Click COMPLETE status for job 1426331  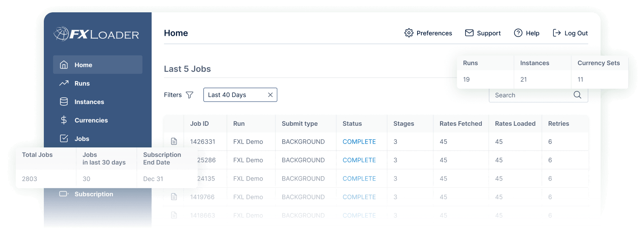(x=359, y=141)
